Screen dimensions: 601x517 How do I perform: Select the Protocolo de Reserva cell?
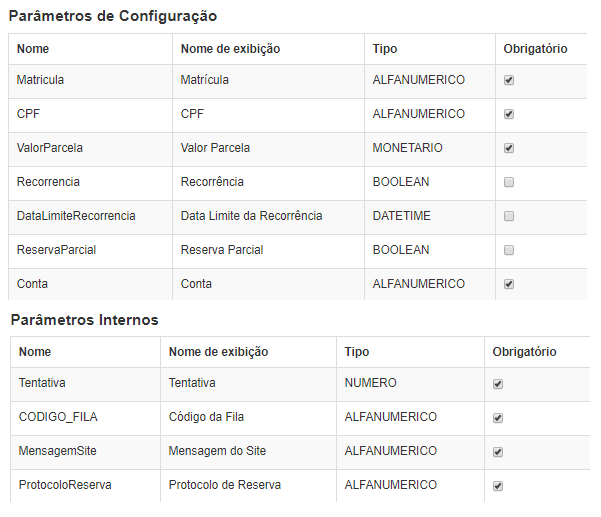(x=248, y=485)
